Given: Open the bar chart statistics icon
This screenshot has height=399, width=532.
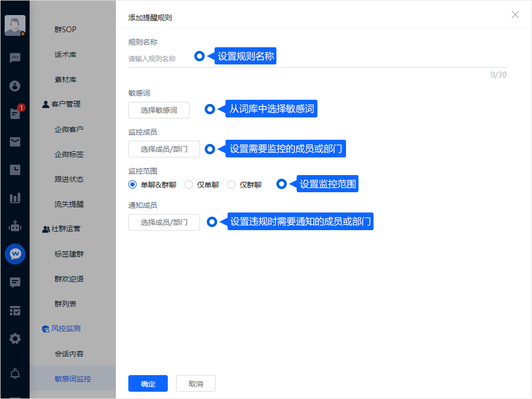Looking at the screenshot, I should 15,198.
